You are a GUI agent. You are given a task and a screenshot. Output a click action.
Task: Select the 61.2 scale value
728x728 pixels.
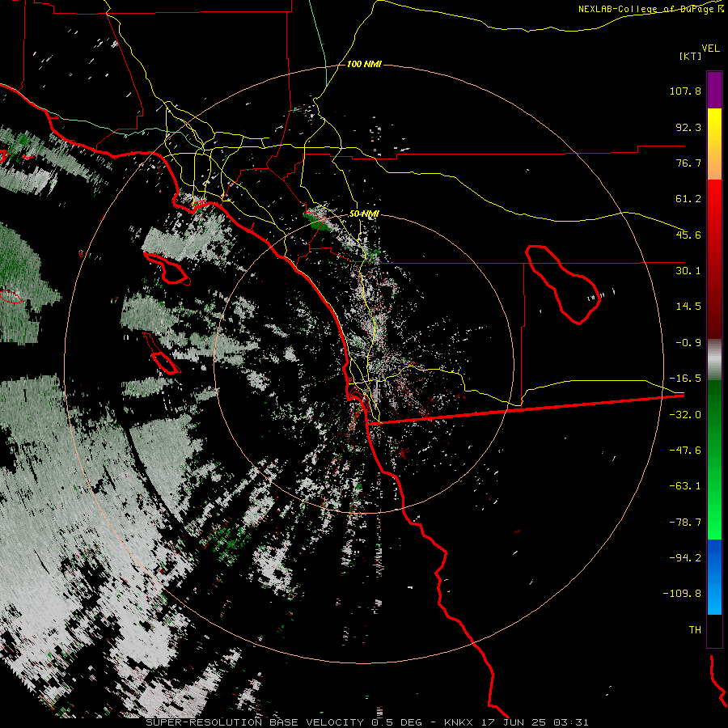[x=688, y=199]
